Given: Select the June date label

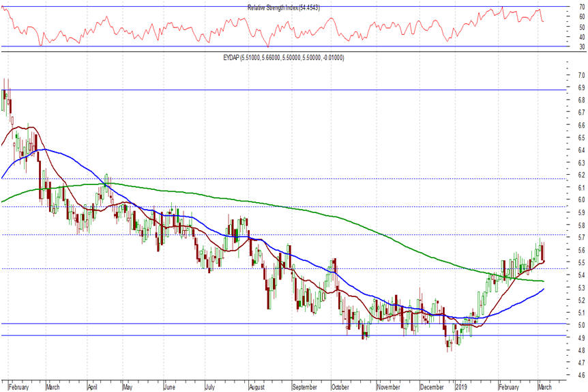Looking at the screenshot, I should 169,387.
